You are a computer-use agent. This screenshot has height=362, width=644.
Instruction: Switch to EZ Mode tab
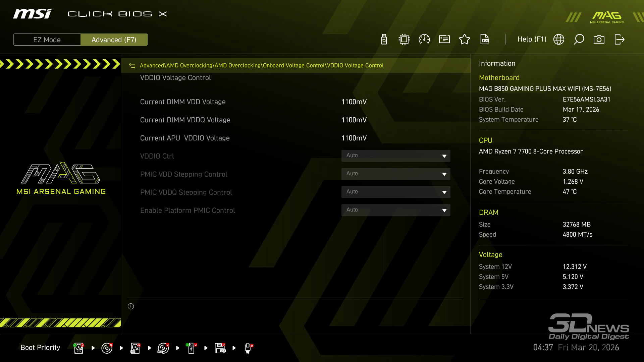tap(47, 40)
